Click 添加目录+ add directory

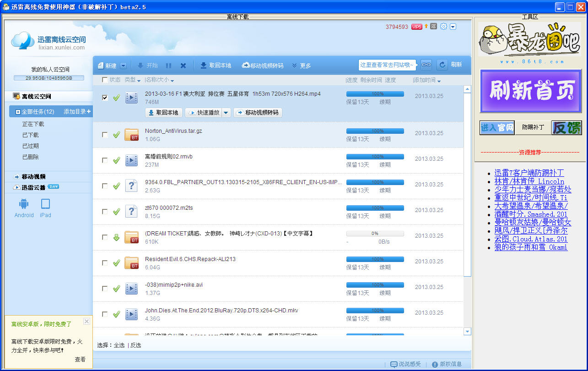pyautogui.click(x=77, y=112)
